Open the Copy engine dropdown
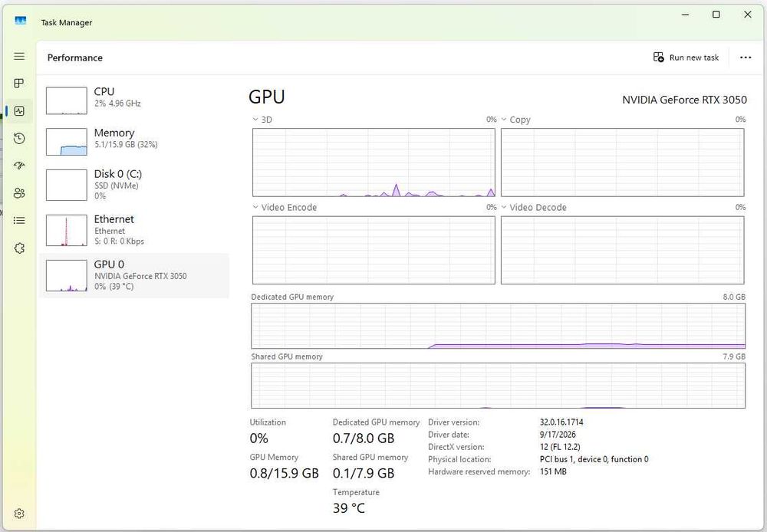767x532 pixels. pos(515,120)
